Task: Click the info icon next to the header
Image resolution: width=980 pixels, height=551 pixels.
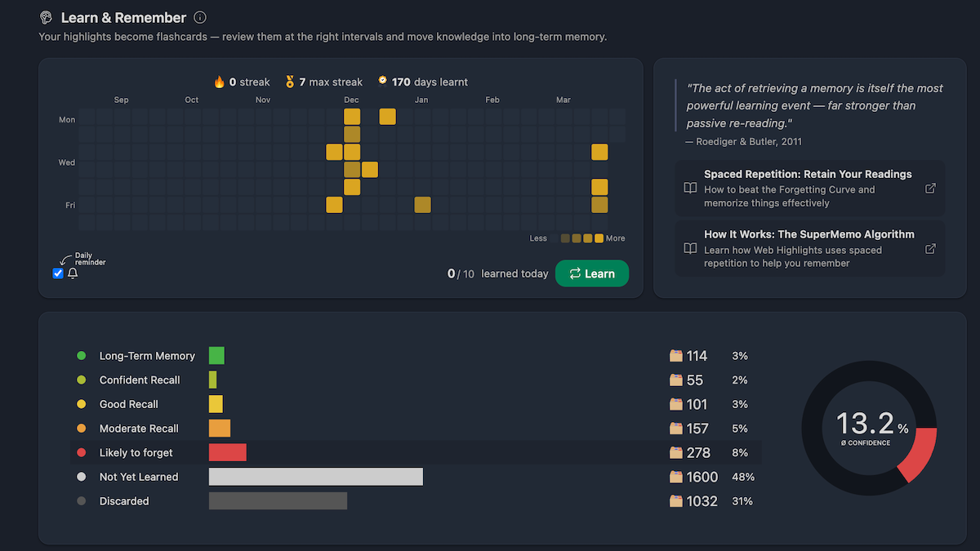Action: pyautogui.click(x=198, y=16)
